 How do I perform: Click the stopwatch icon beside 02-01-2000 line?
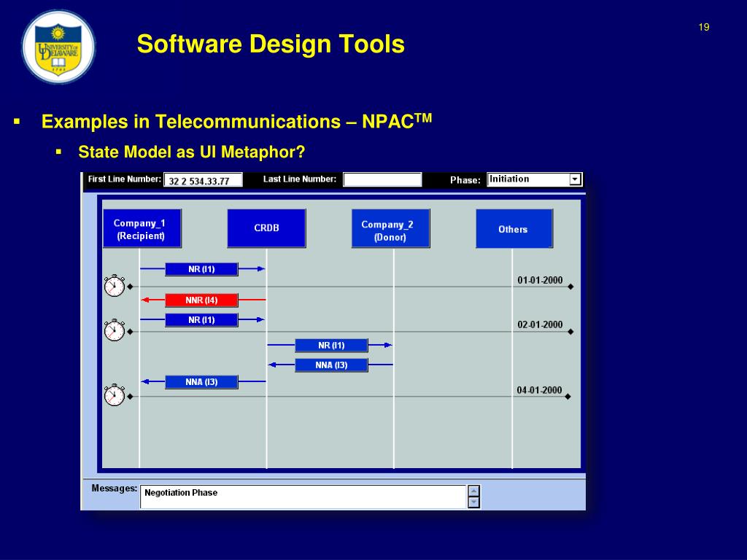115,330
